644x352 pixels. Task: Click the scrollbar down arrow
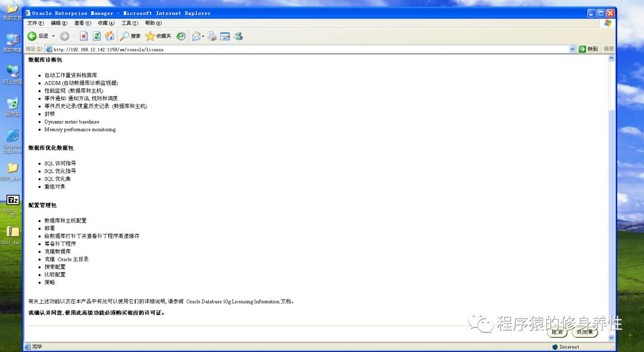point(611,338)
